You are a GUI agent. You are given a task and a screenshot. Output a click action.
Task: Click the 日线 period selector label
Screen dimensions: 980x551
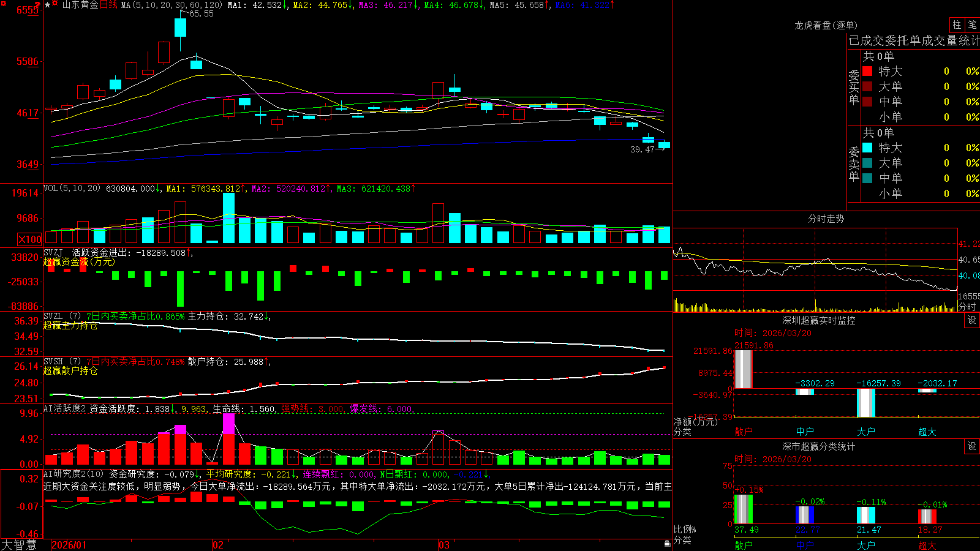pyautogui.click(x=108, y=5)
